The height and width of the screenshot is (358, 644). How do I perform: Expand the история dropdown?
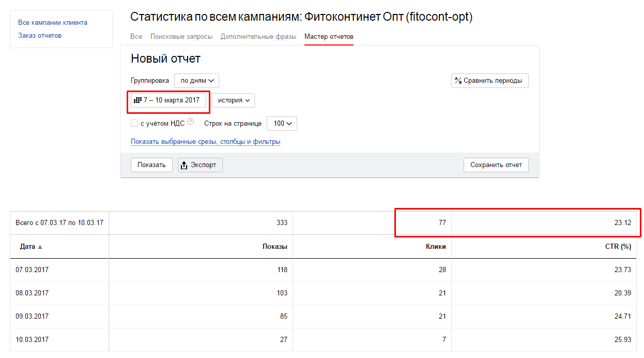pos(233,100)
